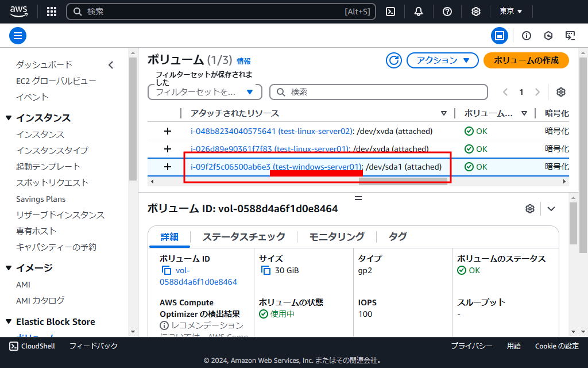Go to next page of volumes
This screenshot has height=368, width=588.
tap(537, 92)
